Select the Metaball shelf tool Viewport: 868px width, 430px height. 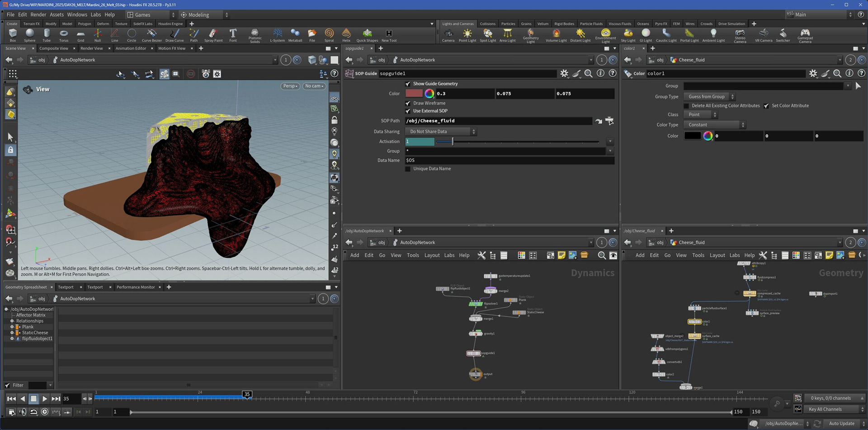(x=295, y=35)
